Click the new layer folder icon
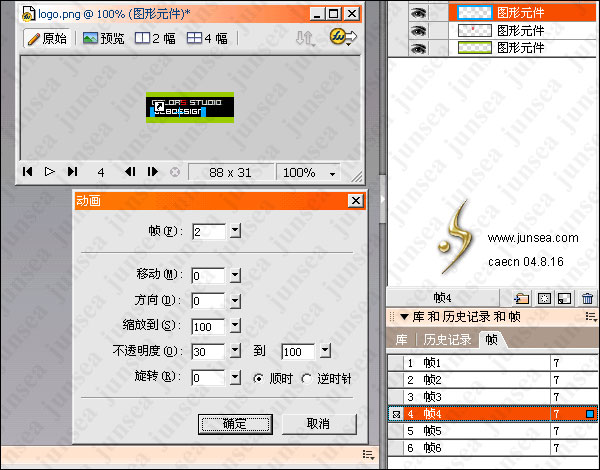 (521, 297)
